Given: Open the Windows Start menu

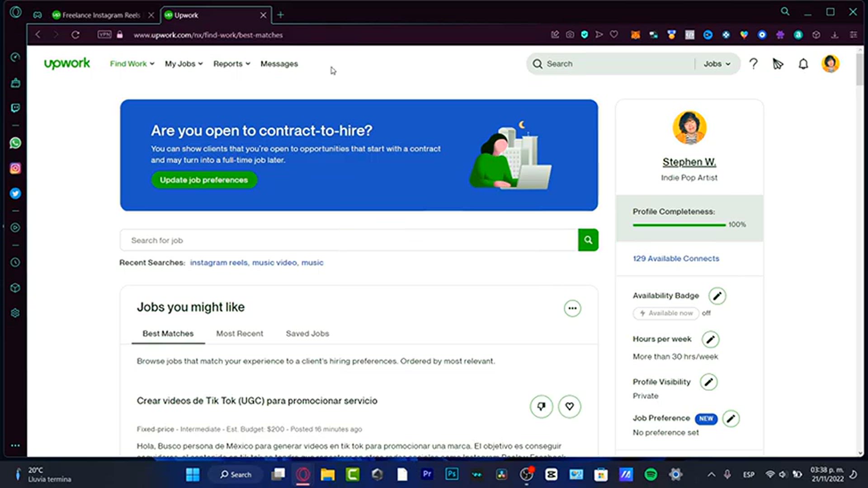Looking at the screenshot, I should click(x=193, y=474).
